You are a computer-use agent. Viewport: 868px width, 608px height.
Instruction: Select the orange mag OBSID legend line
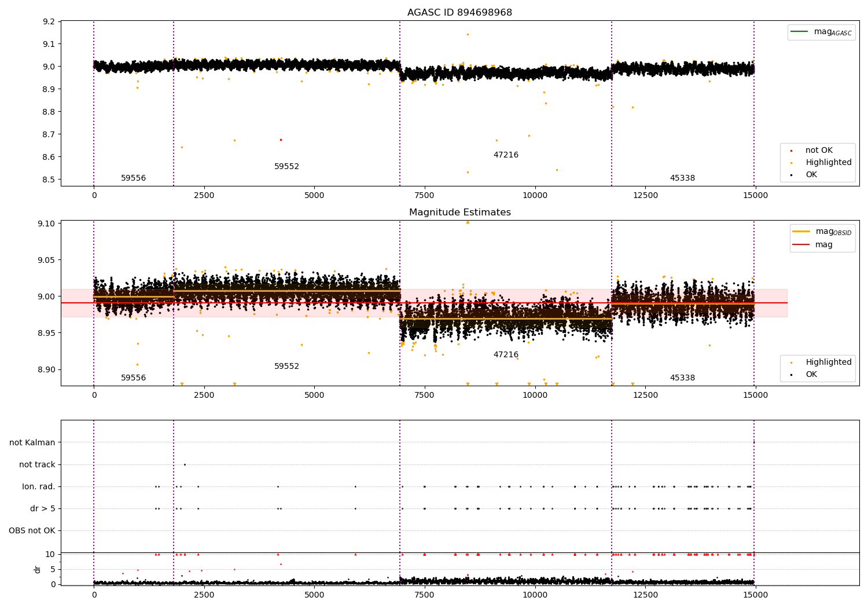pyautogui.click(x=801, y=232)
